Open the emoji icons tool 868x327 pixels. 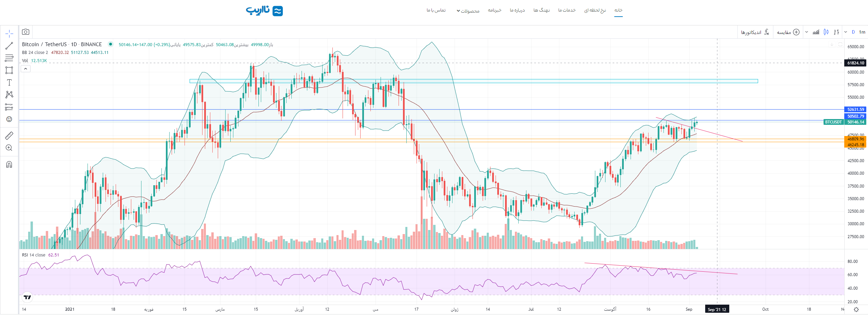(9, 119)
